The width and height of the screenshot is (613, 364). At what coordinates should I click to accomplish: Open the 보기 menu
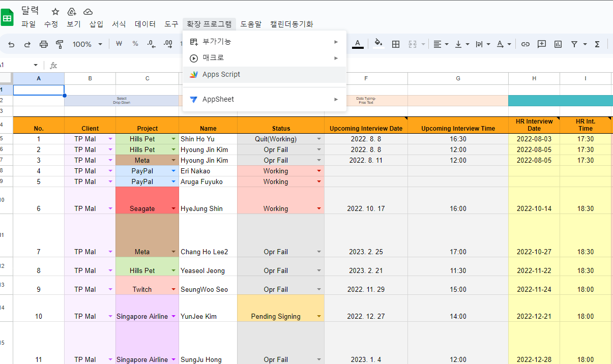[x=74, y=24]
